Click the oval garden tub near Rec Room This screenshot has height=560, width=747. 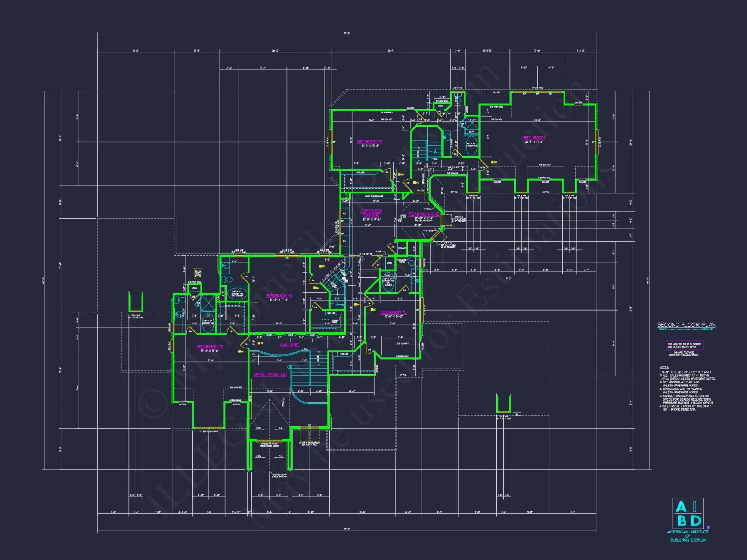(471, 146)
